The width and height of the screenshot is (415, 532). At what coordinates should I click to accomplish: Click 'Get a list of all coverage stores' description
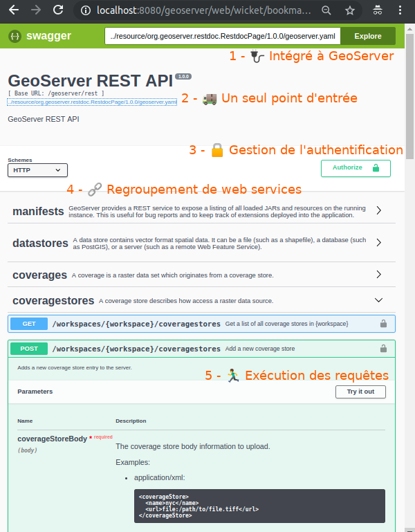point(287,324)
